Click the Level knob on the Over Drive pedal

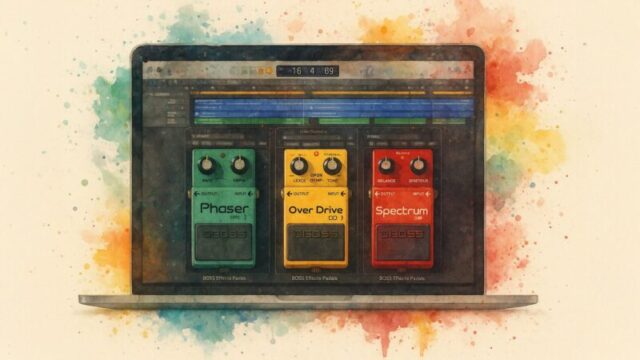tap(299, 166)
